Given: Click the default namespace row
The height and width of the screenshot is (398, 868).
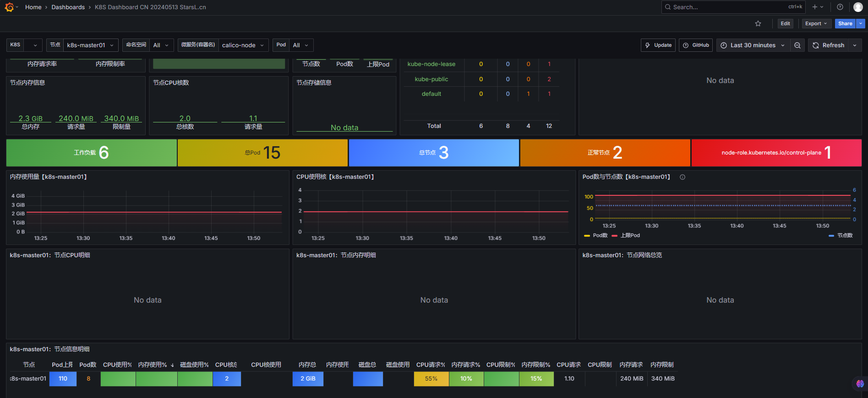Looking at the screenshot, I should (x=481, y=94).
